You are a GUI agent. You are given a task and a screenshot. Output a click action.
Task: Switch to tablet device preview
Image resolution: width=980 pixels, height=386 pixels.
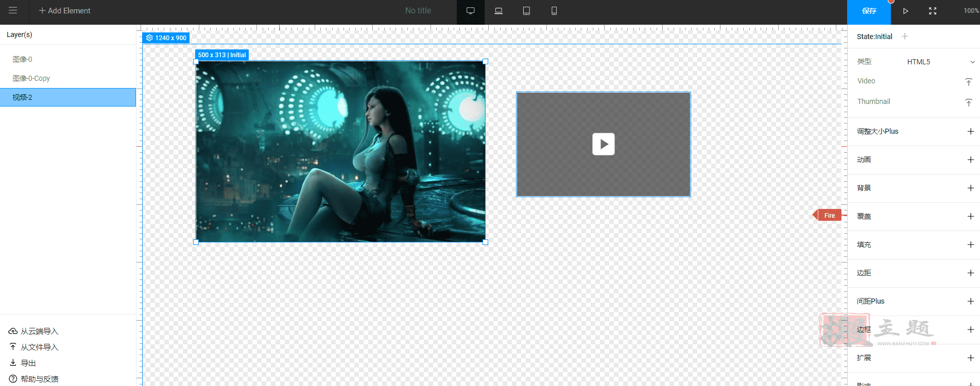pos(526,11)
